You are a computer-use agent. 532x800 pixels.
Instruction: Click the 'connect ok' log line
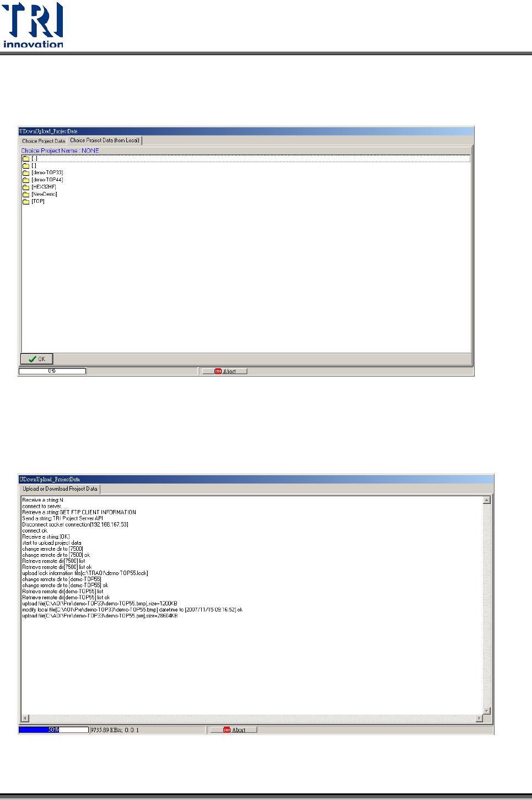pyautogui.click(x=35, y=530)
